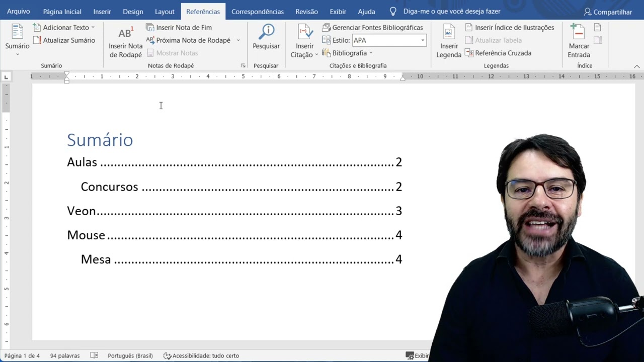The image size is (644, 362).
Task: Click the 94 palavras word count
Action: click(x=65, y=355)
